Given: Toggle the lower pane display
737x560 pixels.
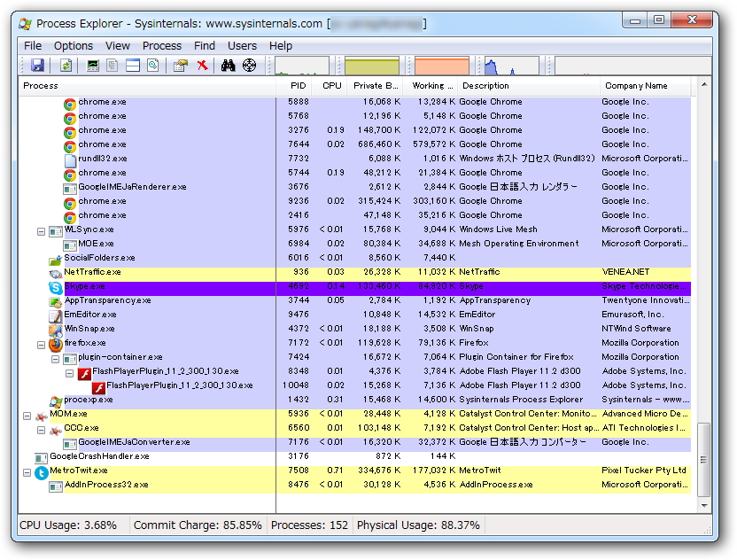Looking at the screenshot, I should pos(131,65).
